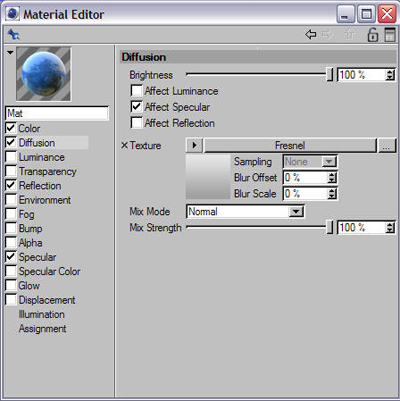
Task: Select the Reflection channel label
Action: [40, 186]
